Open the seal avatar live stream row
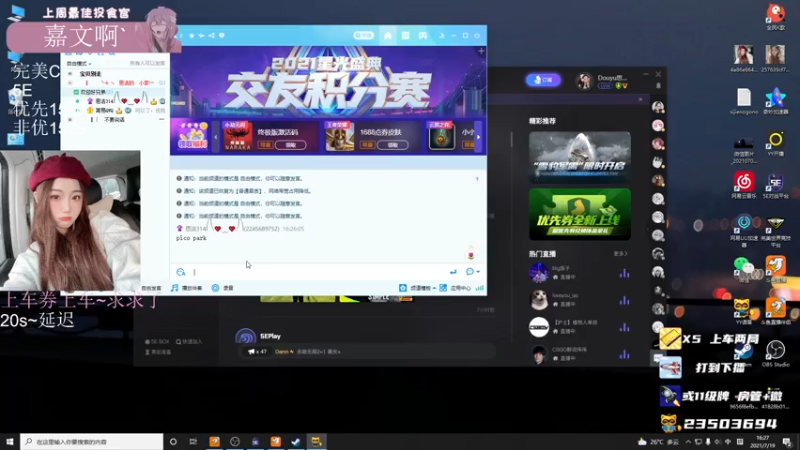Viewport: 800px width, 450px height. [x=580, y=299]
